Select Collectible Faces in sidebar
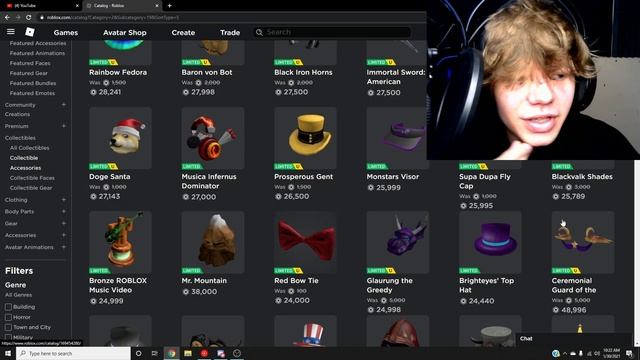 click(32, 178)
